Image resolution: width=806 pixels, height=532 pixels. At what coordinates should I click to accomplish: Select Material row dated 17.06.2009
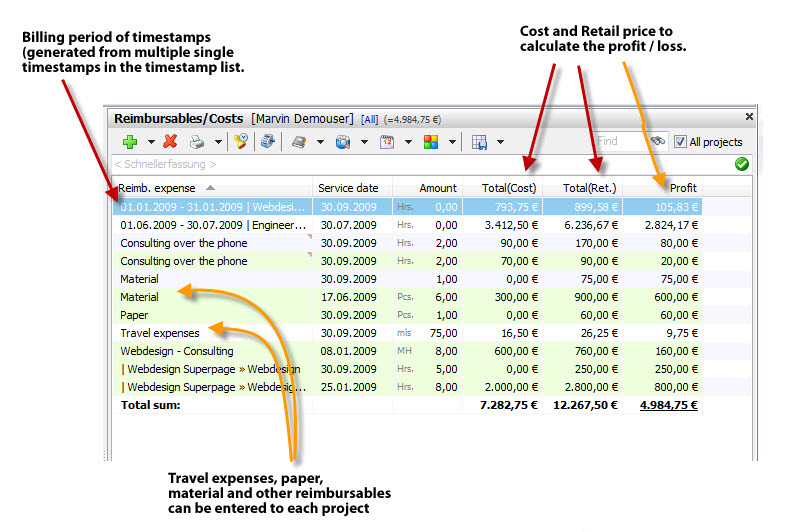[x=407, y=297]
